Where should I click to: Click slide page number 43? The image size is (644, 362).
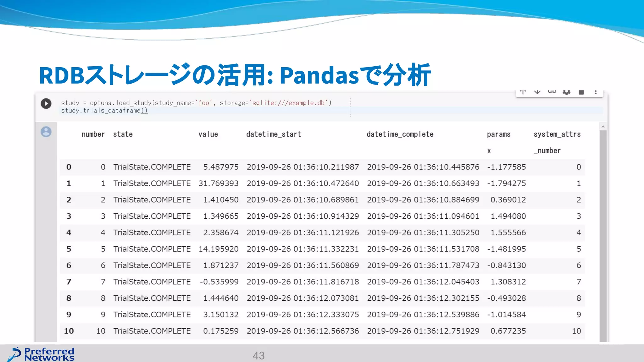(259, 356)
